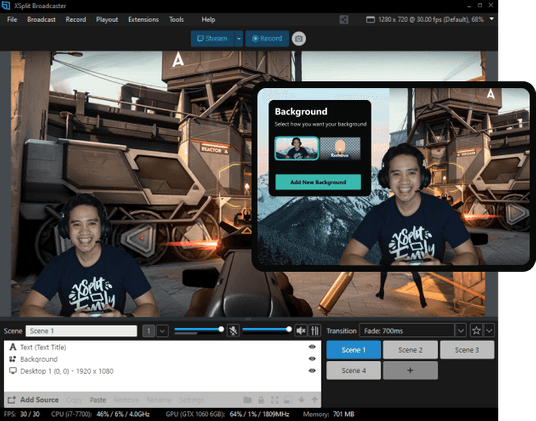Expand the favorite transitions star dropdown arrow

[489, 330]
